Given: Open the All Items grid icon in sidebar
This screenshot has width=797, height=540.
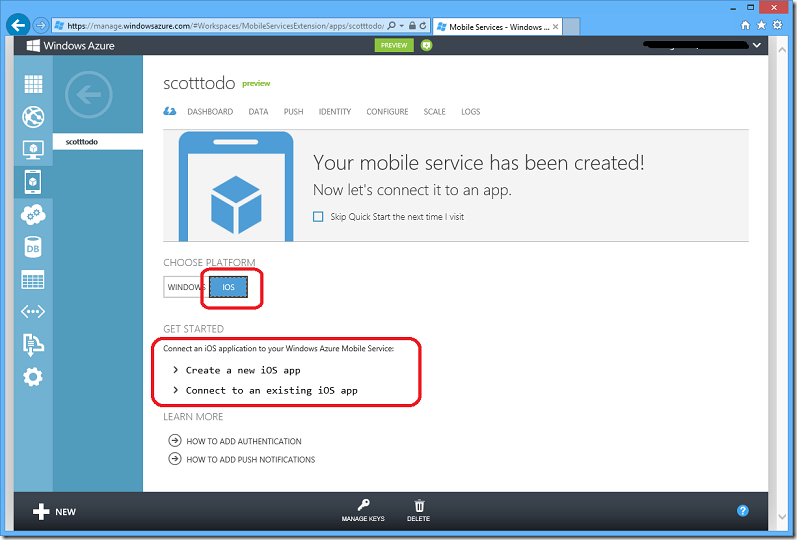Looking at the screenshot, I should tap(33, 84).
